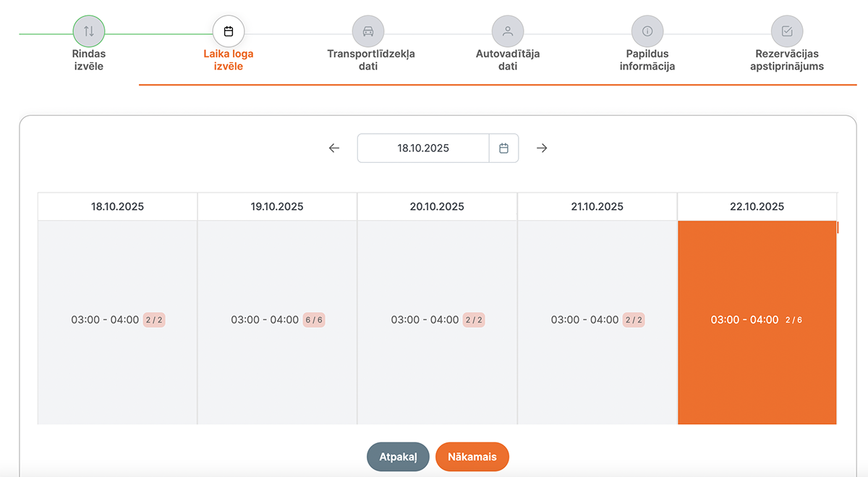Go to next date with right arrow
868x477 pixels.
(x=542, y=148)
